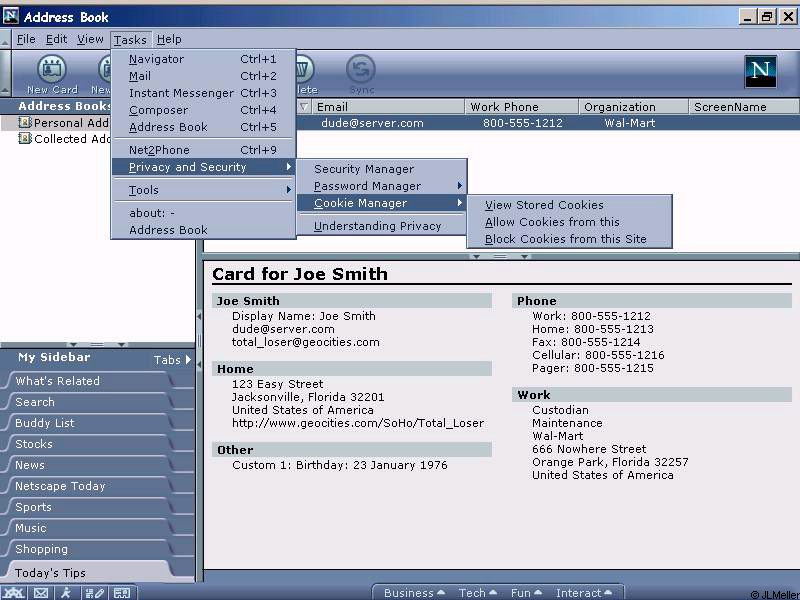This screenshot has width=800, height=600.
Task: Click the Personal Address Book icon
Action: click(24, 122)
